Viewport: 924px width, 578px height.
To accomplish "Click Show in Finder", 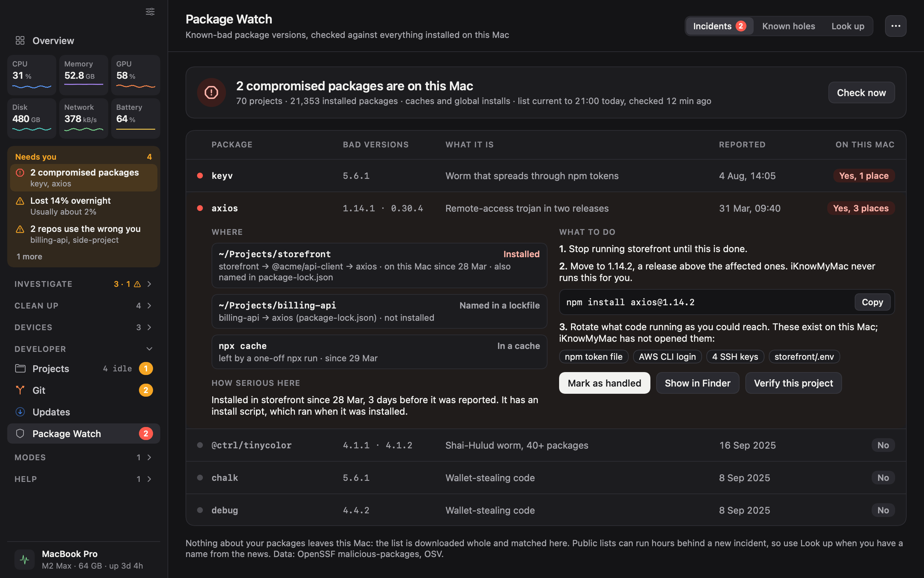I will coord(698,383).
